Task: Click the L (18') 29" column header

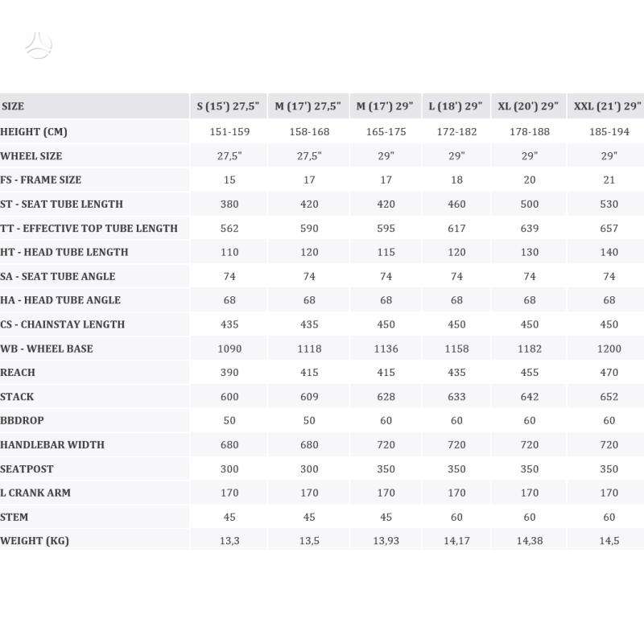Action: click(456, 106)
